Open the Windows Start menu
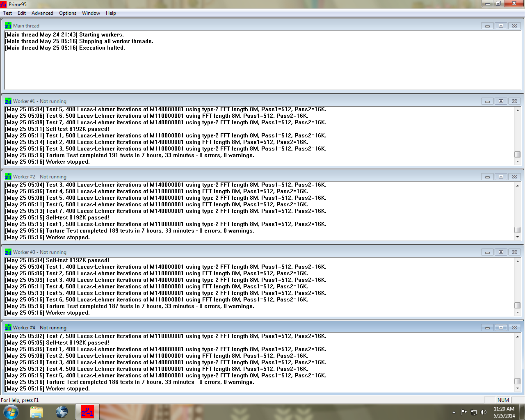Screen dimensions: 525x420 (x=11, y=412)
